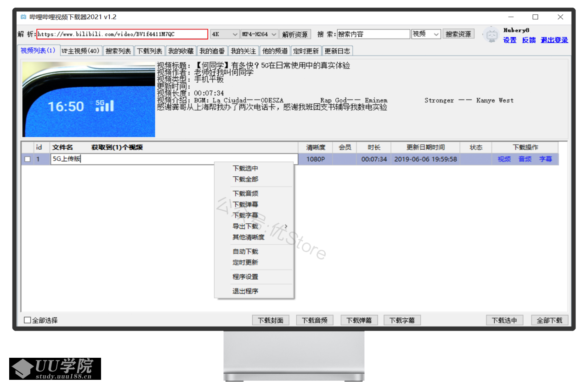This screenshot has width=588, height=389.
Task: Open the 4K resolution dropdown
Action: 225,34
